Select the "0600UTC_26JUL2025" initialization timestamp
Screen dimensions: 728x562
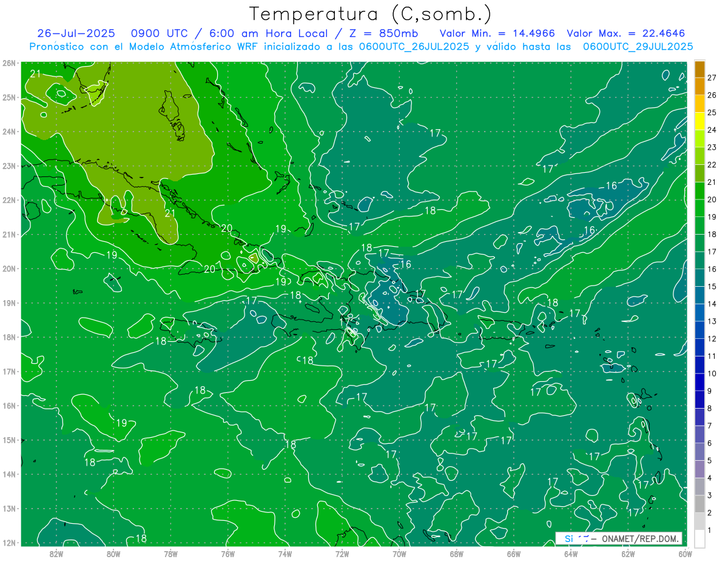click(414, 46)
